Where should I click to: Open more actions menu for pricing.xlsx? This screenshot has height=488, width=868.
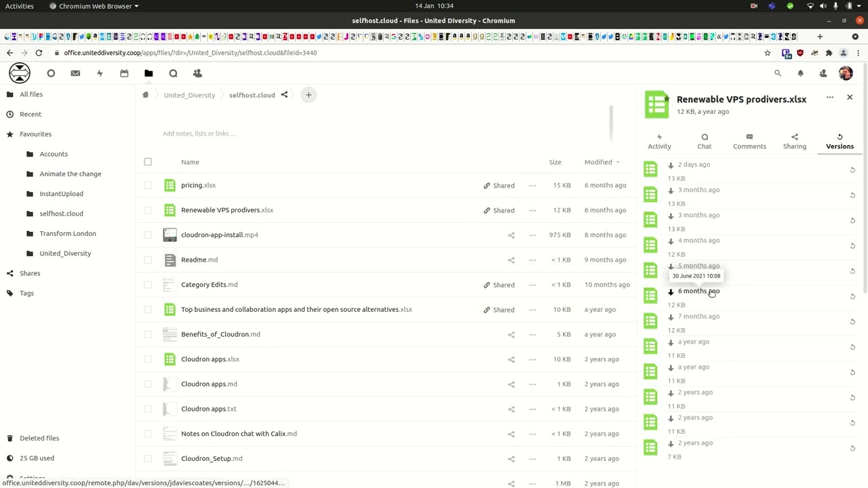coord(532,185)
